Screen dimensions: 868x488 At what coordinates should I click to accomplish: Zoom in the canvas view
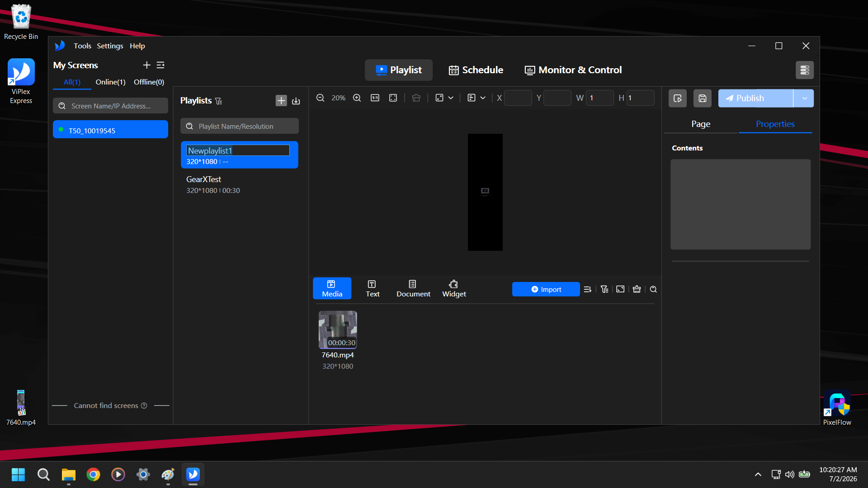[x=357, y=98]
